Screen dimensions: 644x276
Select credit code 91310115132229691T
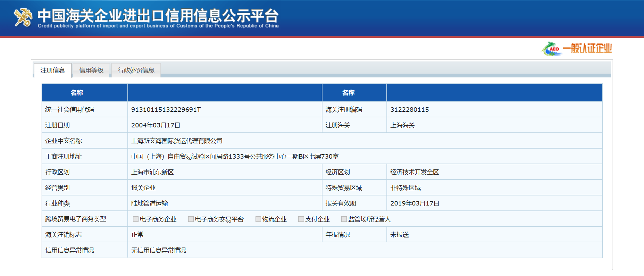pyautogui.click(x=166, y=110)
